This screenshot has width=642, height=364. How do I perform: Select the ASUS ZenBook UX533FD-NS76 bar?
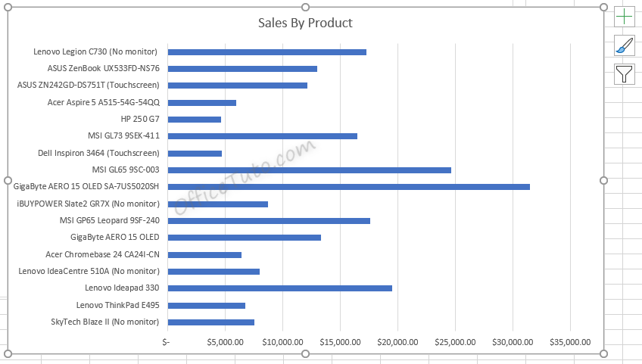click(x=242, y=69)
